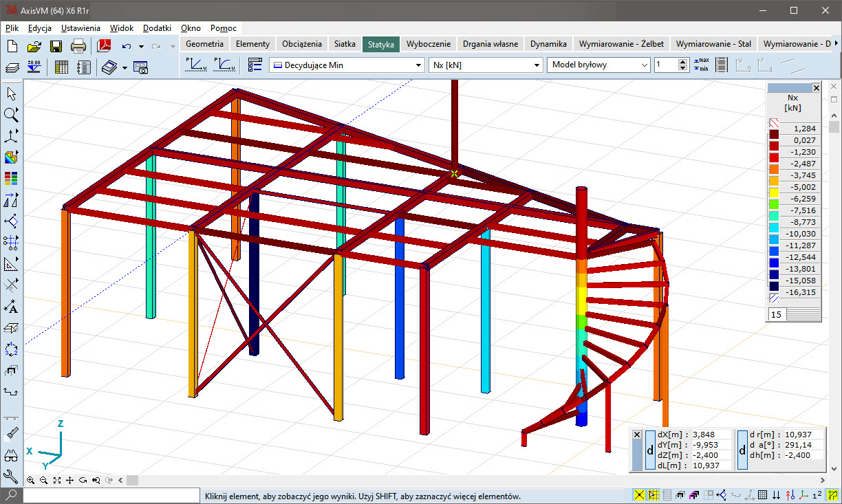
Task: Open the 'Nx [kN]' result component dropdown
Action: (x=537, y=65)
